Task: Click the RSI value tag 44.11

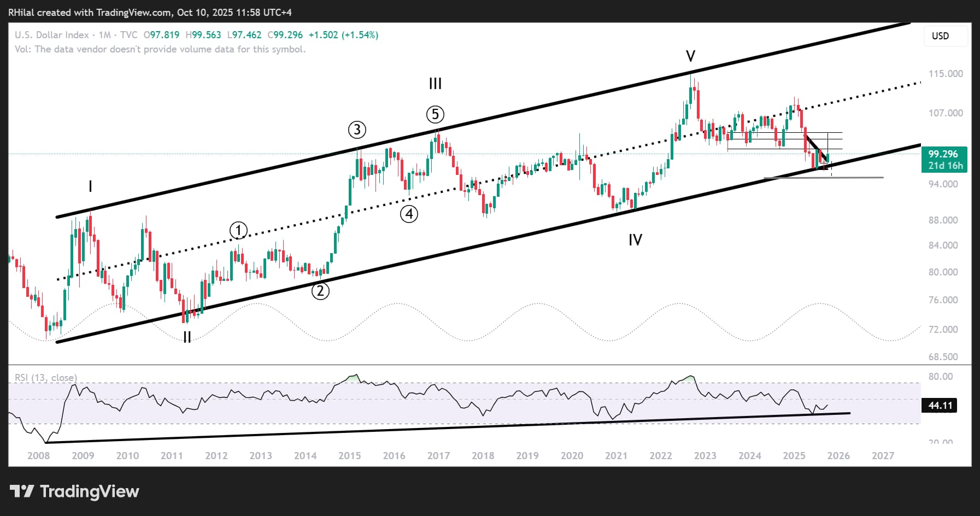Action: 940,406
